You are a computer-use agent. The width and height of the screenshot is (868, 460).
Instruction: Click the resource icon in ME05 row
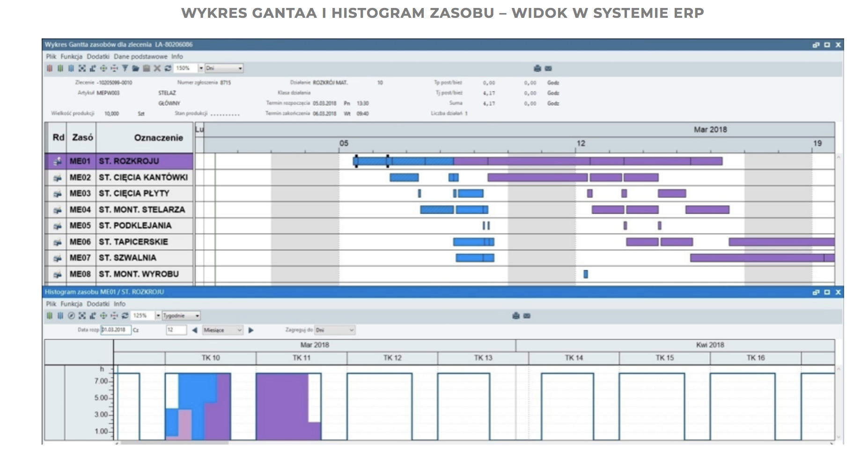(x=57, y=226)
